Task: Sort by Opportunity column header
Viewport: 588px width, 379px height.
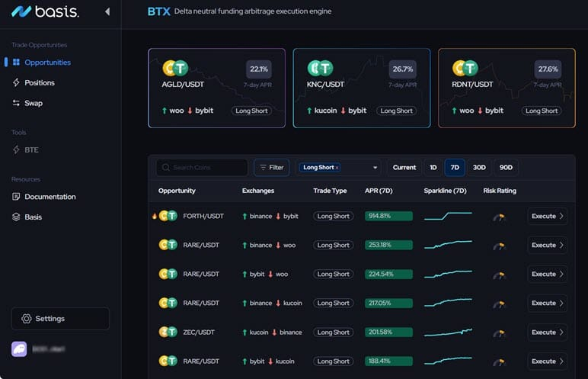Action: tap(177, 191)
